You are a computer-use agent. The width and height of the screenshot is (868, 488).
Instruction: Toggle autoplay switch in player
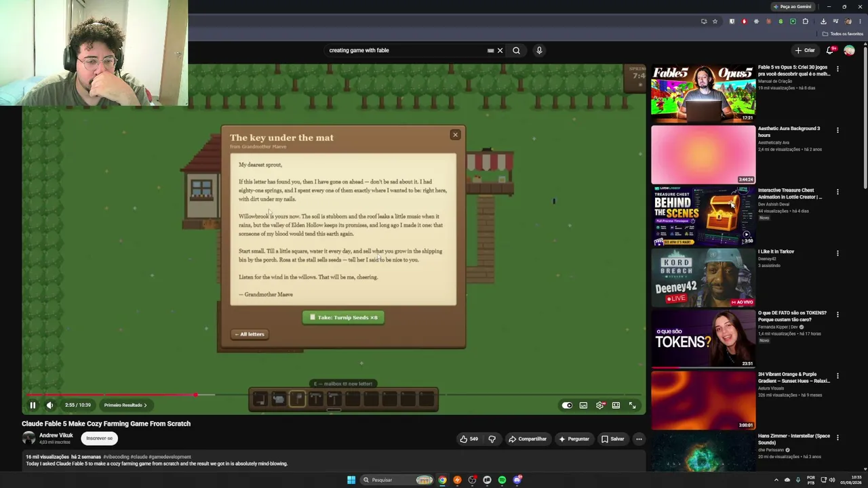click(567, 405)
